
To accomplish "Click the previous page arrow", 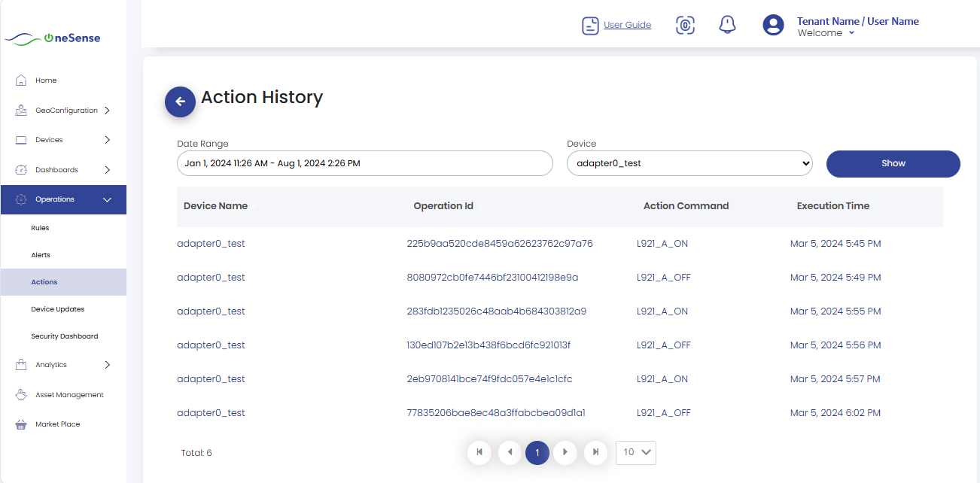I will (510, 452).
